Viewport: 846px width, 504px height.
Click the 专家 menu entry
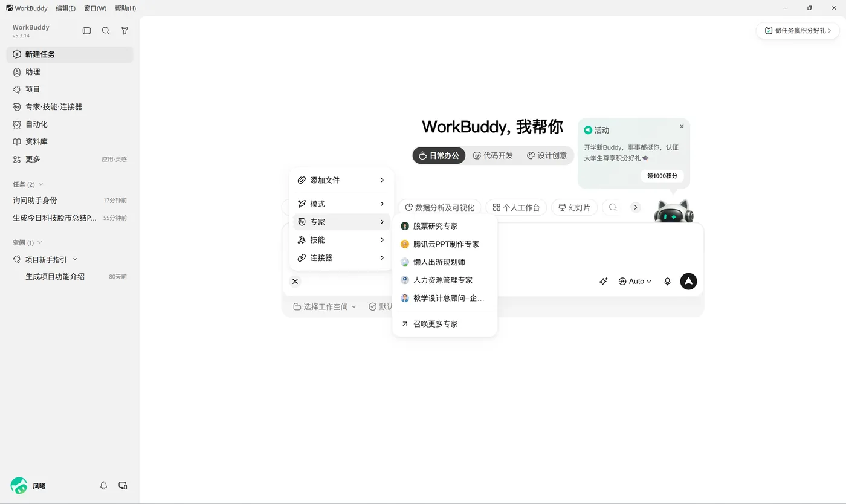tap(341, 222)
